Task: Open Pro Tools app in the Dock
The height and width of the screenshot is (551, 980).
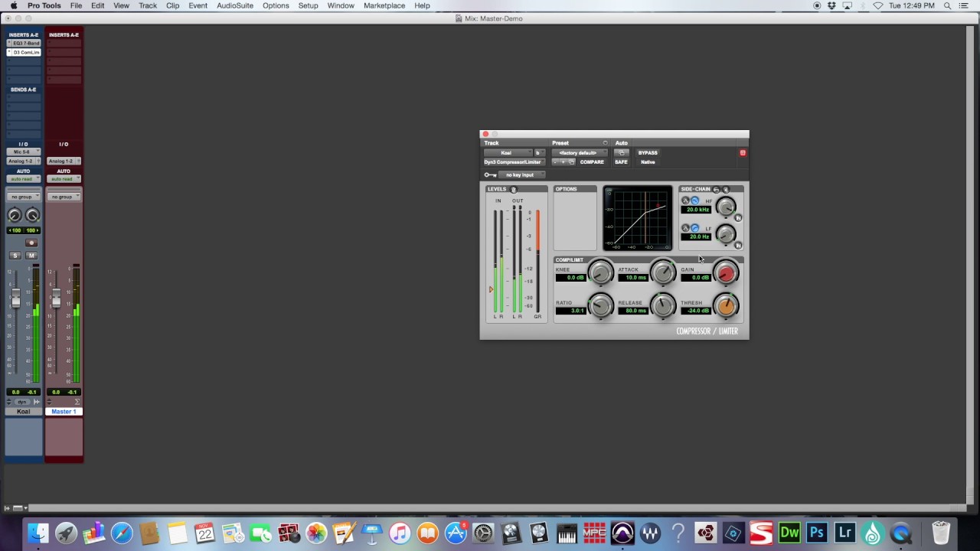Action: pos(622,533)
